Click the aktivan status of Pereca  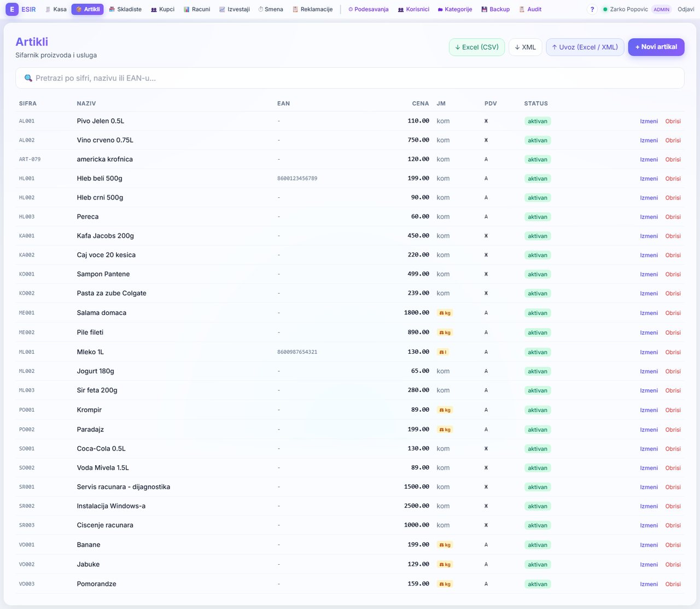point(538,217)
